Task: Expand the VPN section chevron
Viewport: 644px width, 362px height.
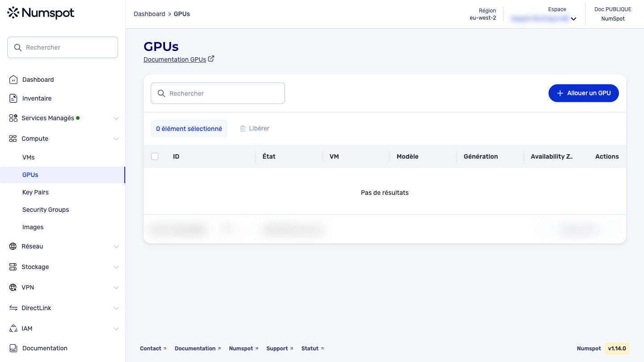Action: tap(116, 288)
